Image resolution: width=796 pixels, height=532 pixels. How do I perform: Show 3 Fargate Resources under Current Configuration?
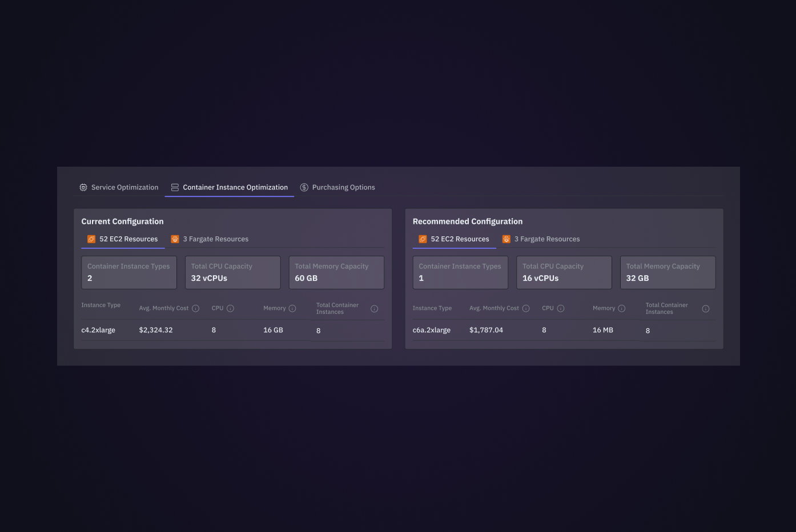coord(210,239)
